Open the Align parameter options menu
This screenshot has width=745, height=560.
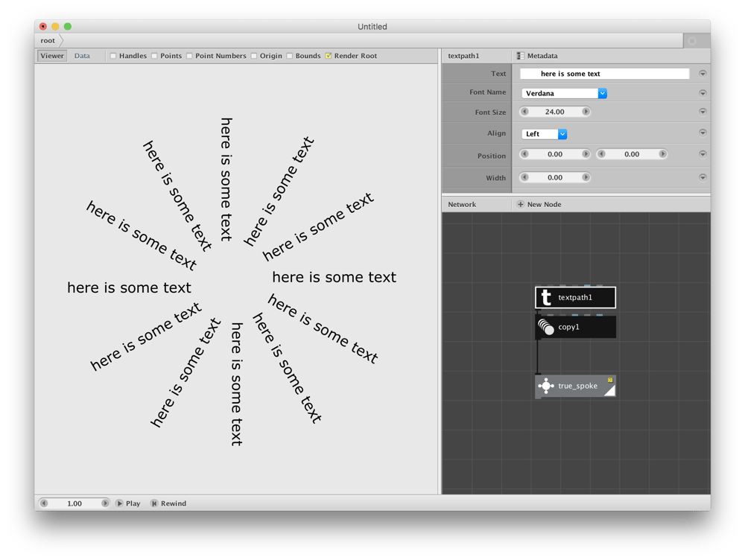click(x=703, y=133)
